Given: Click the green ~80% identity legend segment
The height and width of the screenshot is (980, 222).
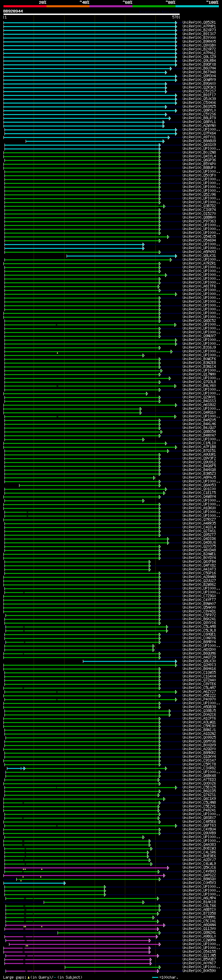Looking at the screenshot, I should coord(154,6).
